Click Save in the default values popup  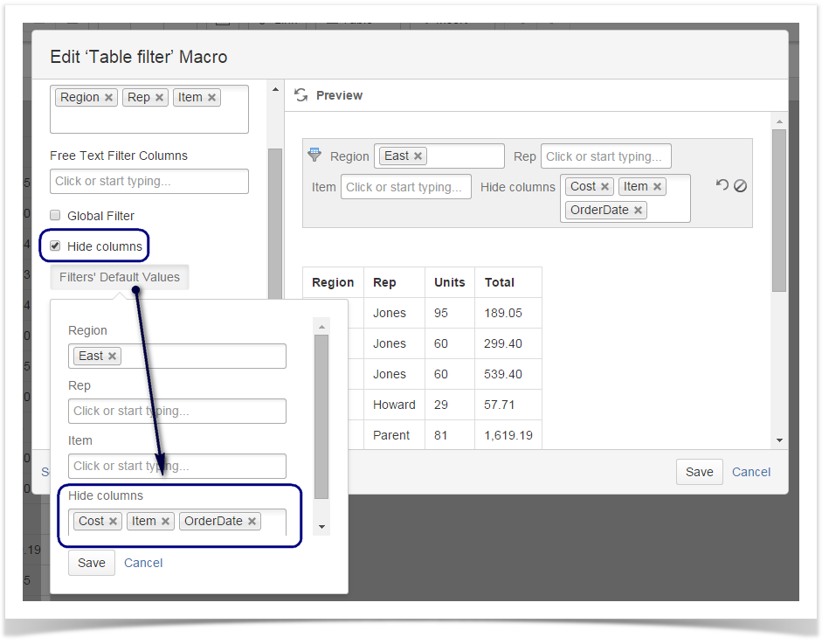(91, 563)
